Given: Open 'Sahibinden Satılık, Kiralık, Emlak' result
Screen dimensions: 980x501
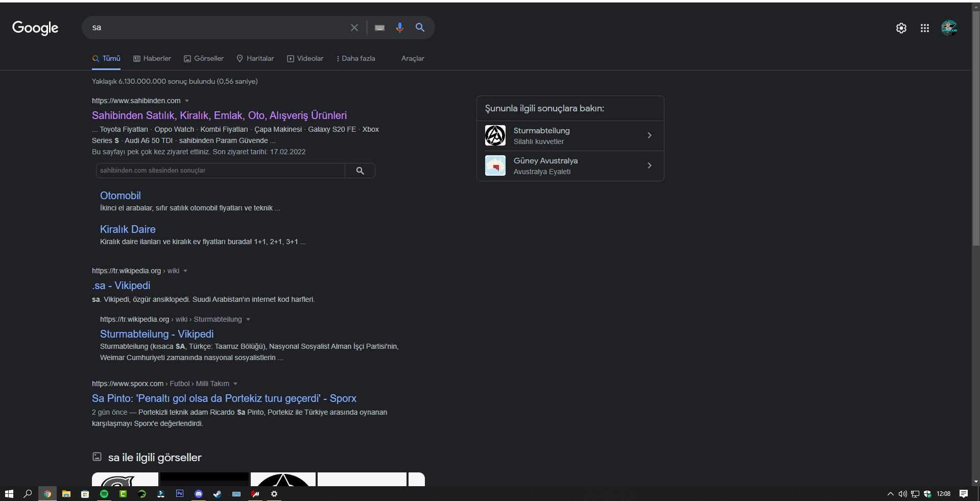Looking at the screenshot, I should coord(219,115).
